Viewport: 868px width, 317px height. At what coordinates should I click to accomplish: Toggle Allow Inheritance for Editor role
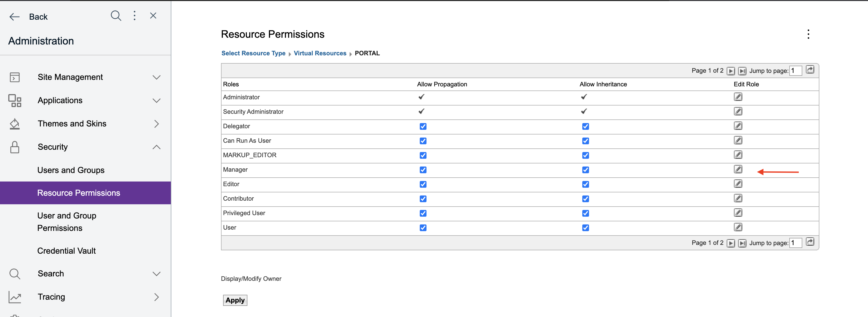pos(585,184)
